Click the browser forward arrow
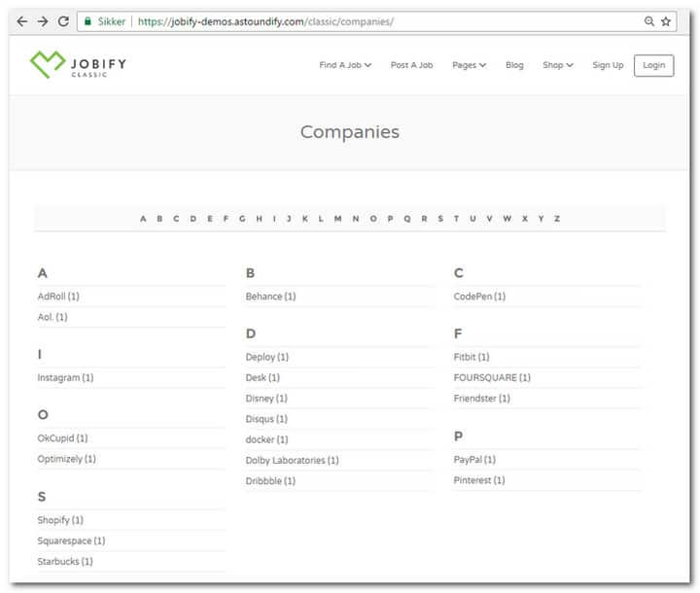 (43, 20)
